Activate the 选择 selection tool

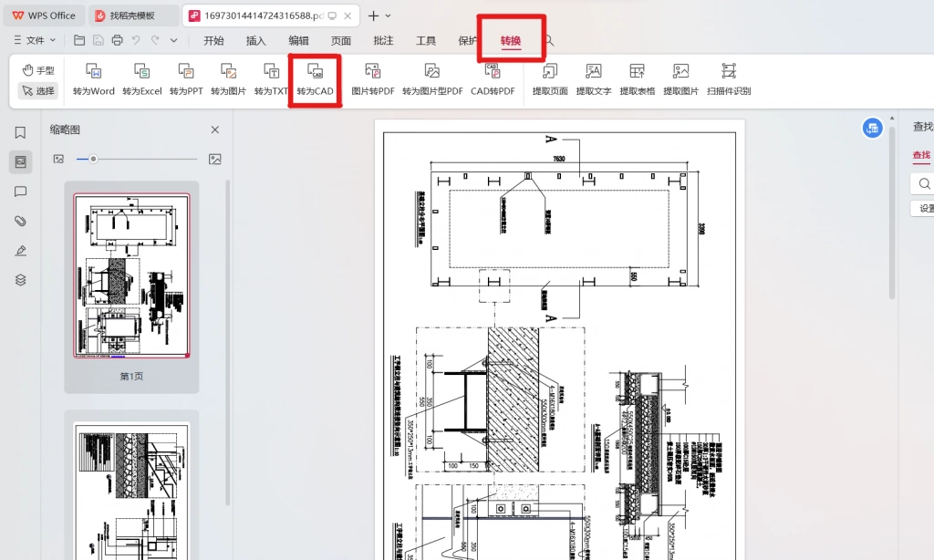pos(38,90)
